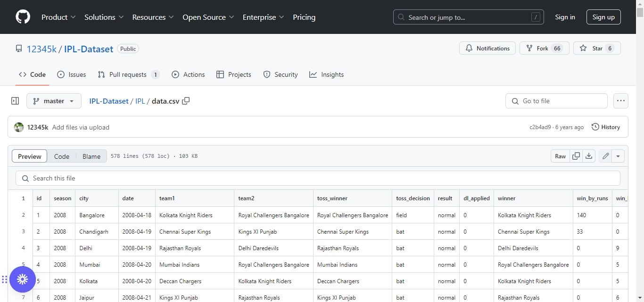Click the 'Kings XI Punjab' team2 cell
Viewport: 644px width, 302px height.
coord(273,232)
